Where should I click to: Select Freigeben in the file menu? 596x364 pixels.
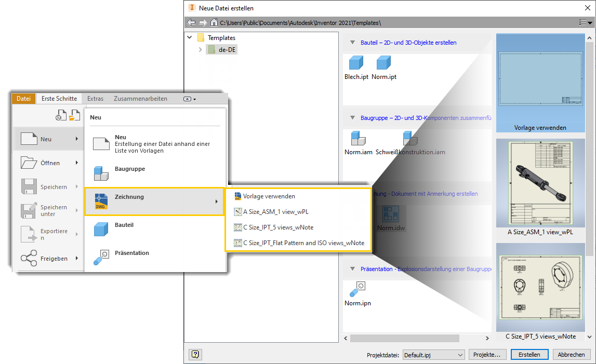pos(49,259)
